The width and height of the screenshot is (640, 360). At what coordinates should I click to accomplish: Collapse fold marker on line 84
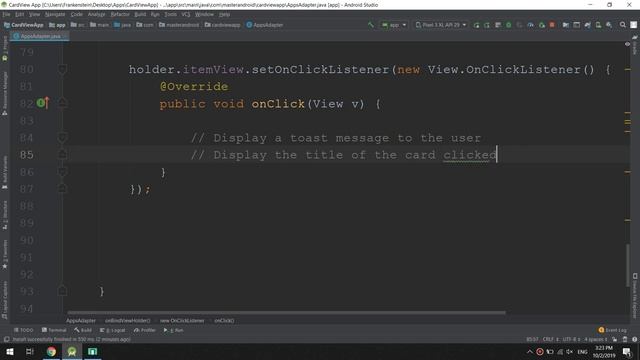click(62, 138)
